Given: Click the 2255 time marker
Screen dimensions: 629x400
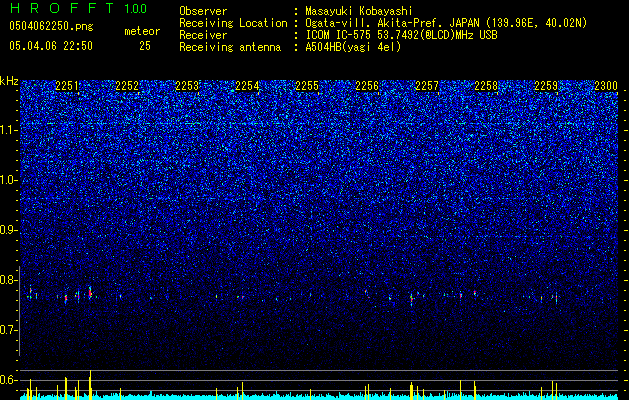Looking at the screenshot, I should [x=307, y=85].
